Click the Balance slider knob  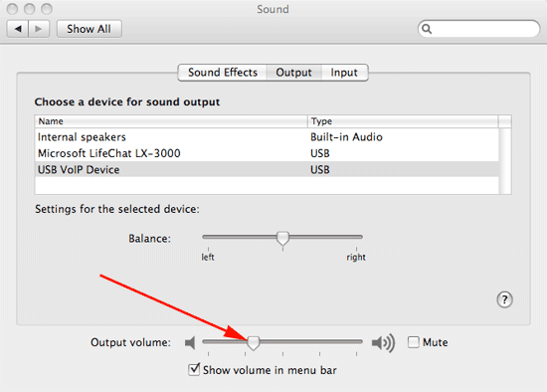pos(282,238)
